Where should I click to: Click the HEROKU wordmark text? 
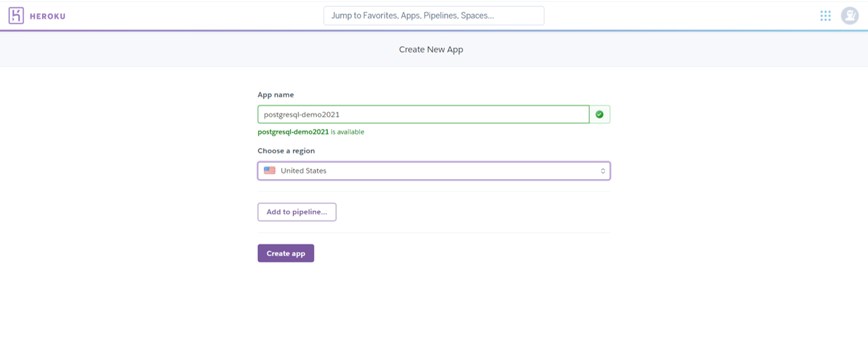pyautogui.click(x=47, y=16)
